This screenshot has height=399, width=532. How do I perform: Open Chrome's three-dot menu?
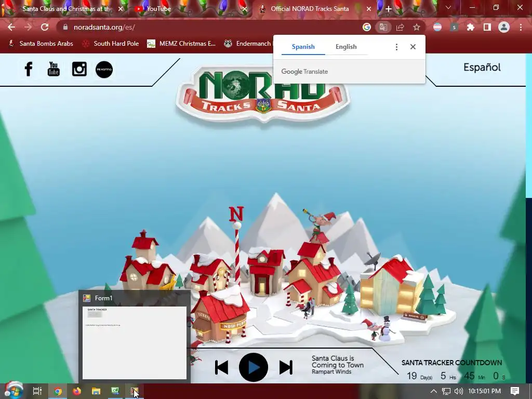pos(521,27)
